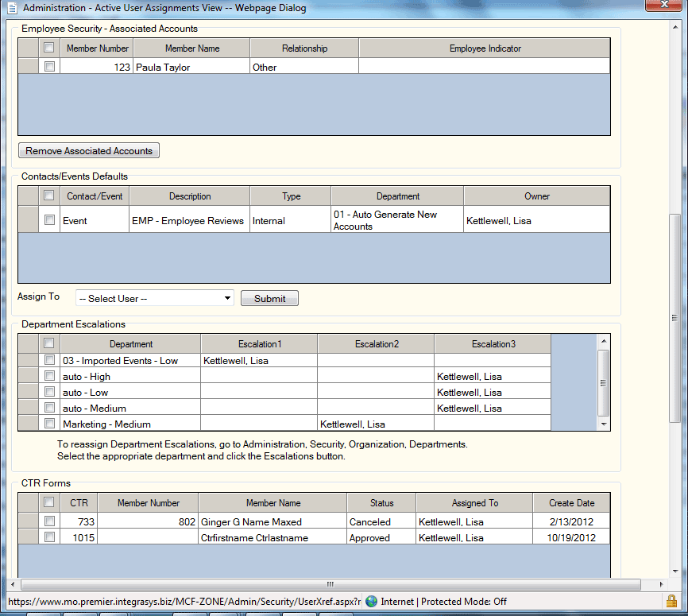Click the scroll-down arrow of the Department Escalations grid

[604, 424]
